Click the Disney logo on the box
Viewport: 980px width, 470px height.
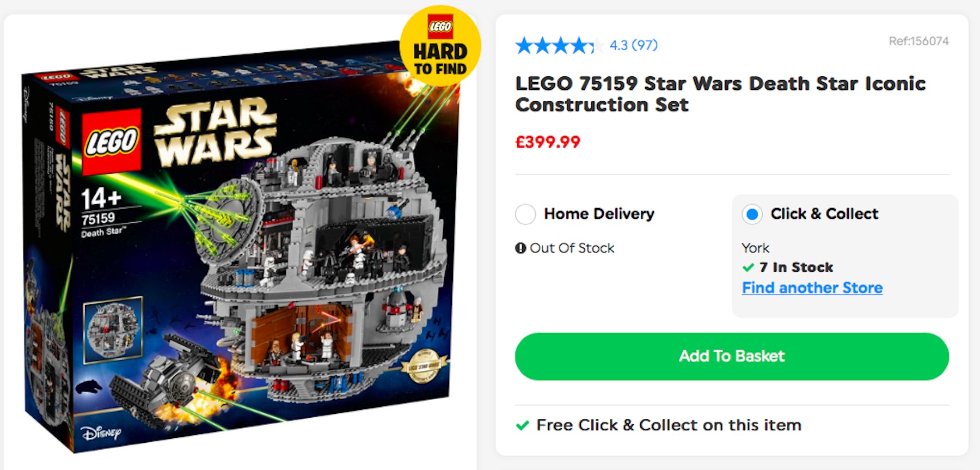point(101,433)
